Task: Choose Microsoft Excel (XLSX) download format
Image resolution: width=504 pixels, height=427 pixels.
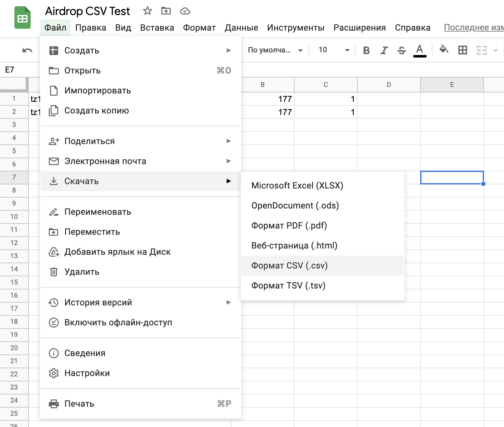Action: click(x=297, y=185)
